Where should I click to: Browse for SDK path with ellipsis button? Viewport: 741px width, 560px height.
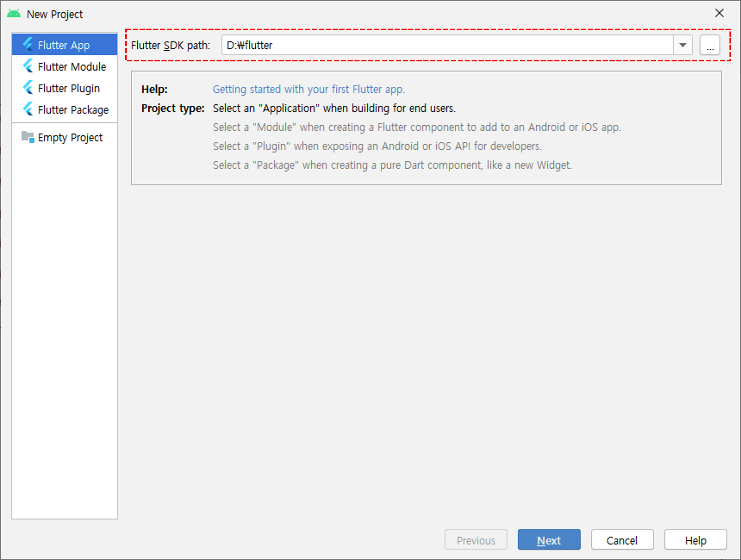[x=709, y=45]
